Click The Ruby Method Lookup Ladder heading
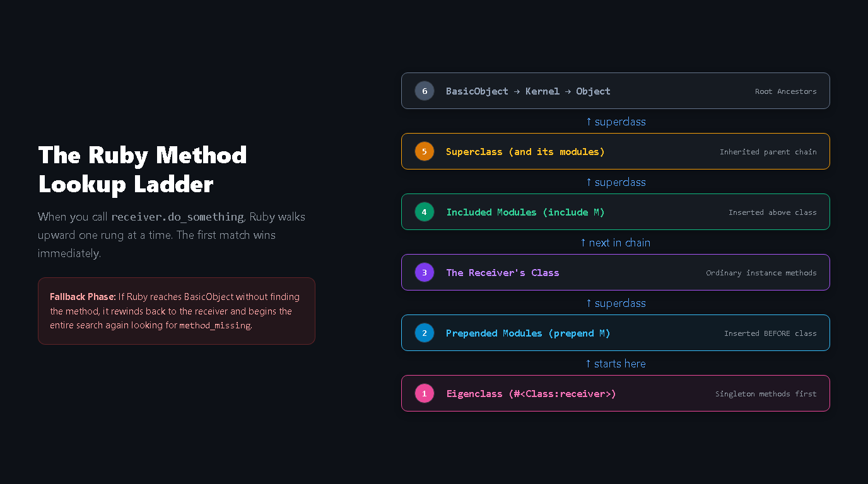 (x=143, y=170)
